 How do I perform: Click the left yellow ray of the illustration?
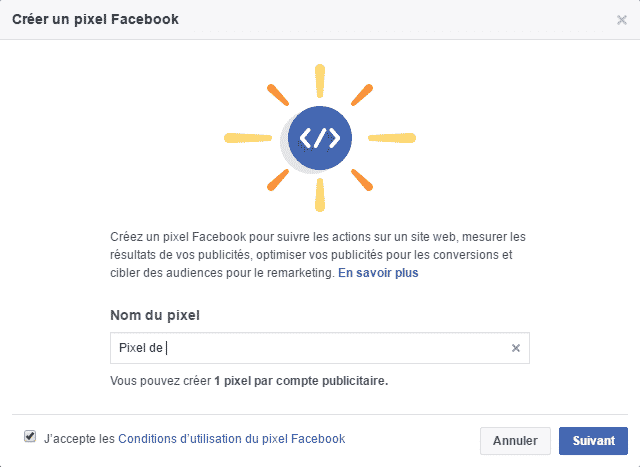point(247,138)
